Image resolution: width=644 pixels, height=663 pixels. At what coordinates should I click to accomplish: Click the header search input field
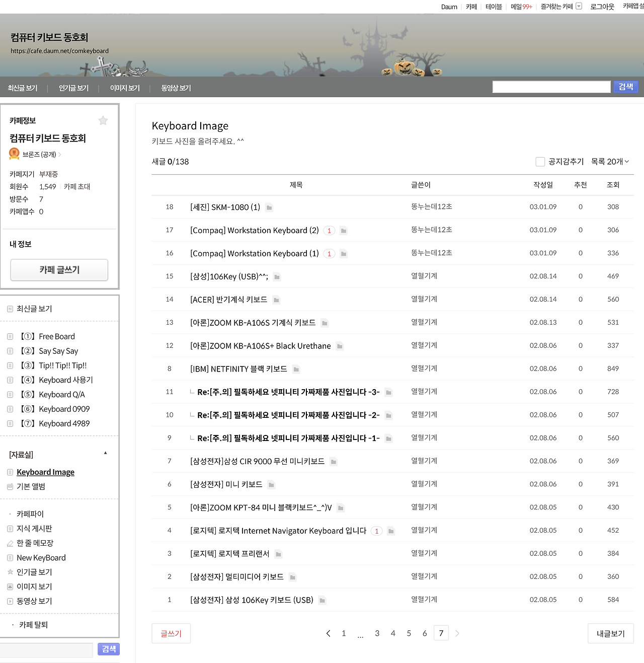pyautogui.click(x=551, y=87)
